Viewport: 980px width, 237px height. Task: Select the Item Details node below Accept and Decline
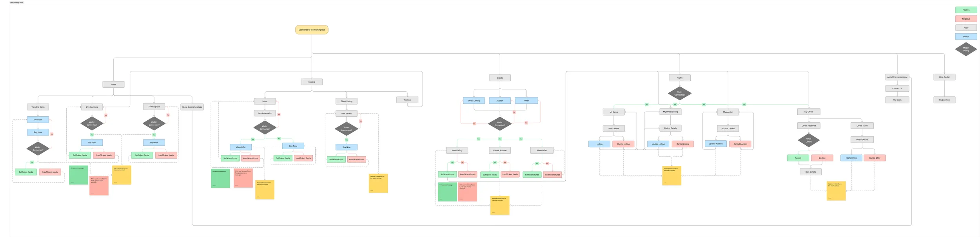coord(811,172)
